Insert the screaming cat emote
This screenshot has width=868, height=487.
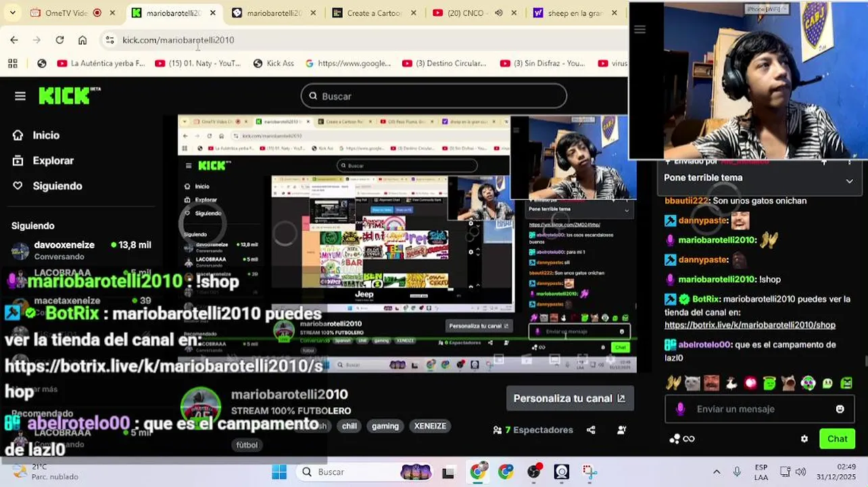click(x=788, y=384)
